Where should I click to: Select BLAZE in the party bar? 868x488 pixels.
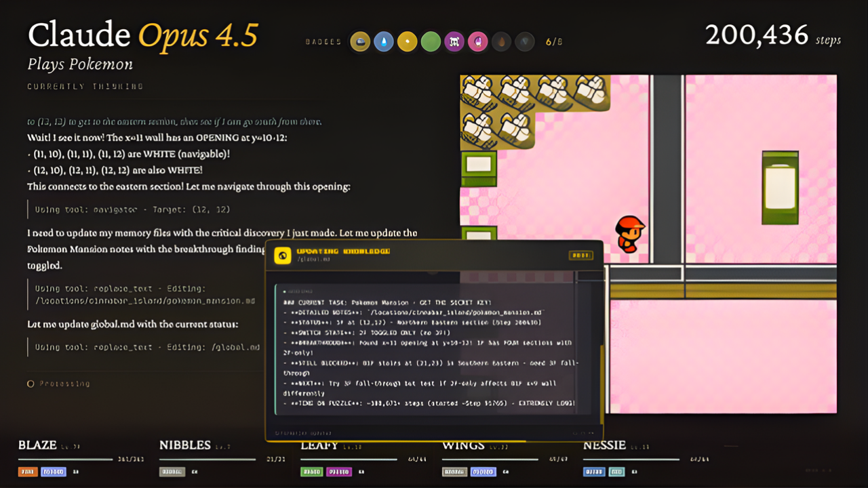37,445
